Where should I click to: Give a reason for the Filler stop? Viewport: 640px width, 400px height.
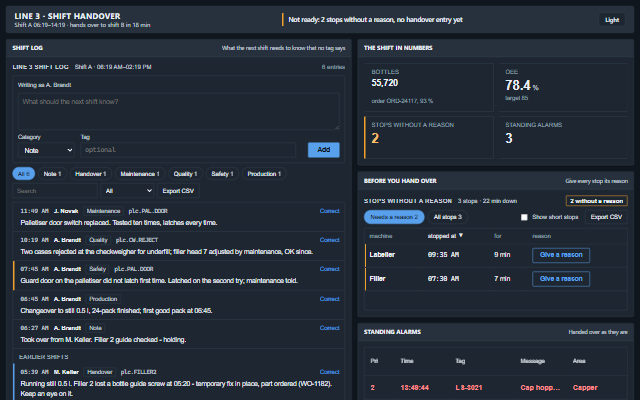561,279
